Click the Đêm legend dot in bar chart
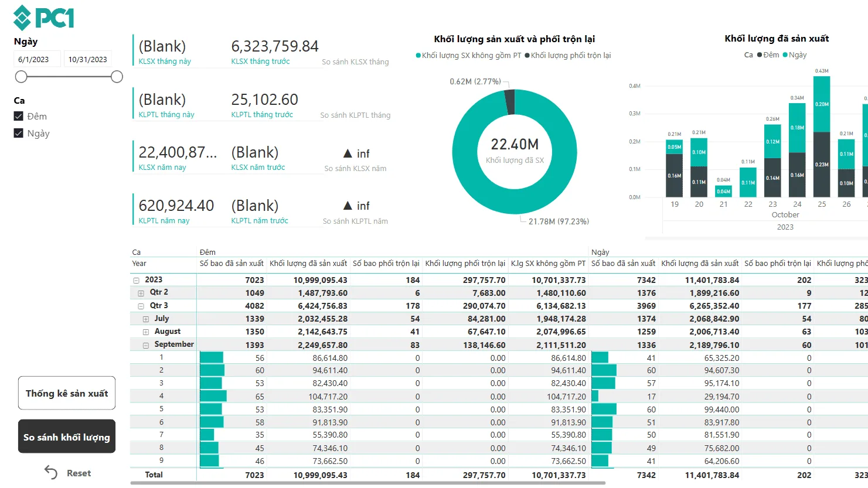 760,55
